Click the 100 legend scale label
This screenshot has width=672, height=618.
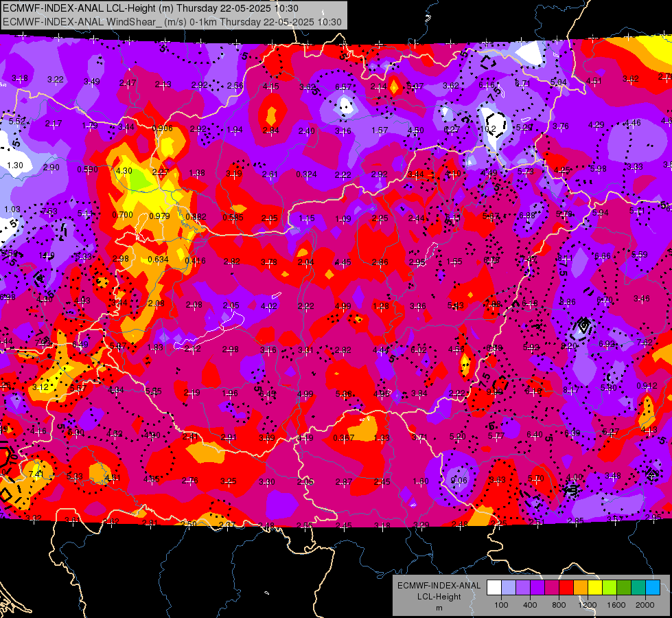point(501,605)
